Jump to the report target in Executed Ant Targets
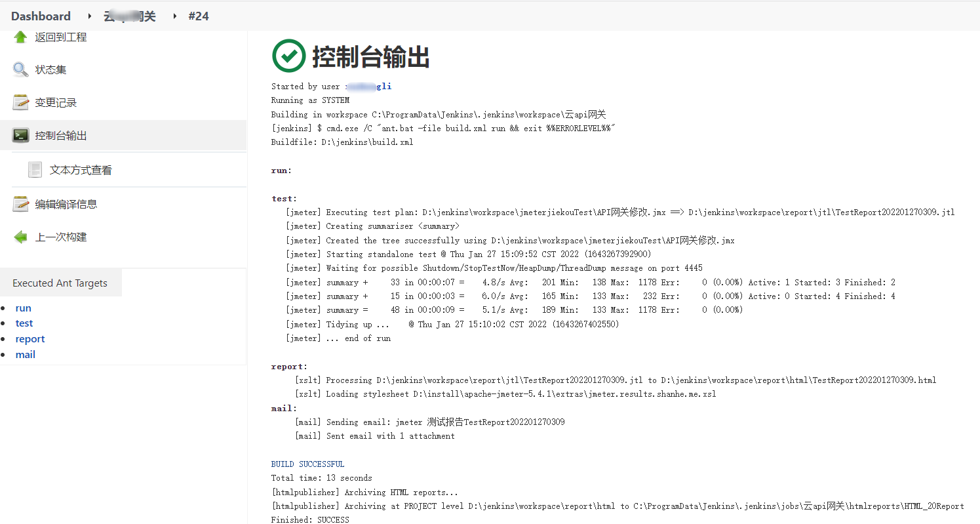980x524 pixels. pyautogui.click(x=30, y=339)
